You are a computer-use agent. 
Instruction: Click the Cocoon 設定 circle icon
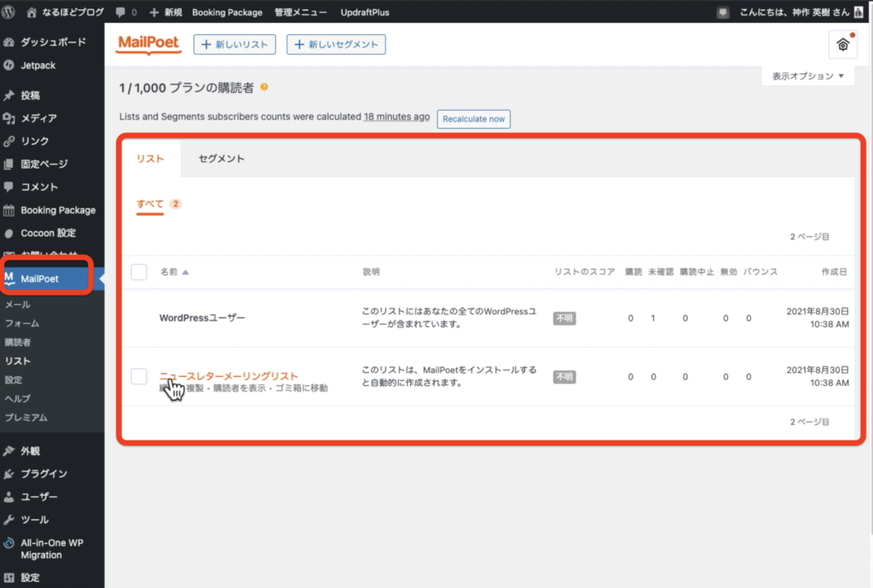(9, 233)
